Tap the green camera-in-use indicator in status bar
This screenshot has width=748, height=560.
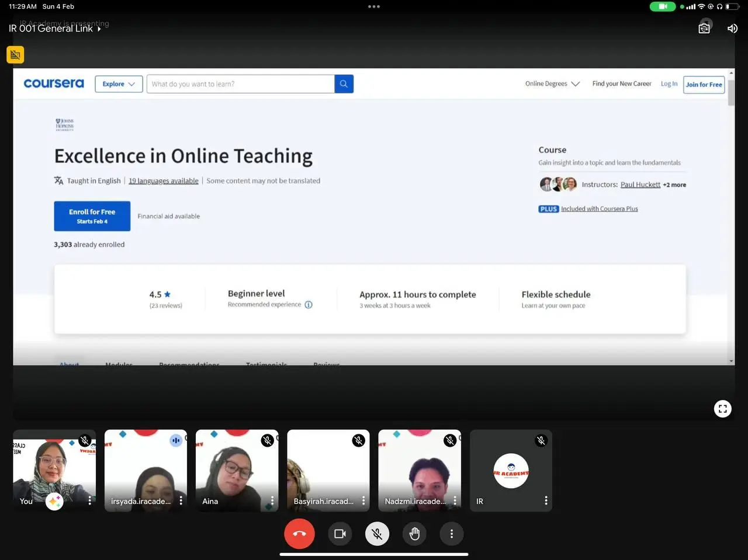[663, 6]
